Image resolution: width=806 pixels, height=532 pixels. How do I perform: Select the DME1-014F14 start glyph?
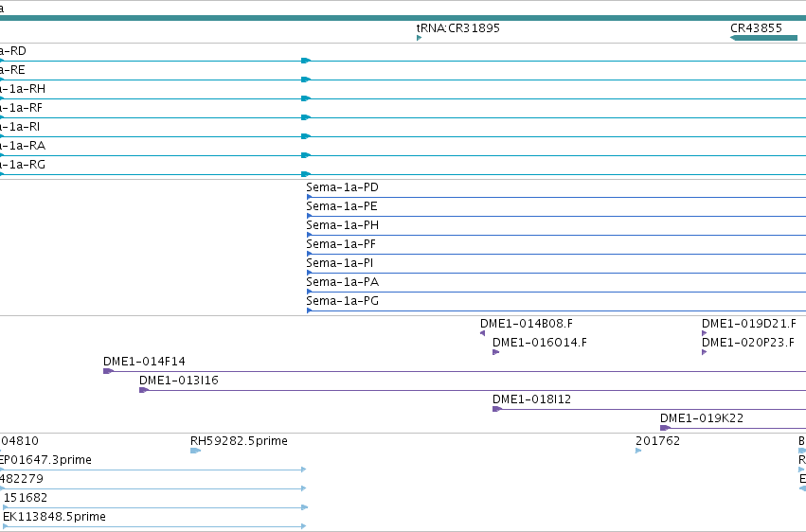[108, 371]
